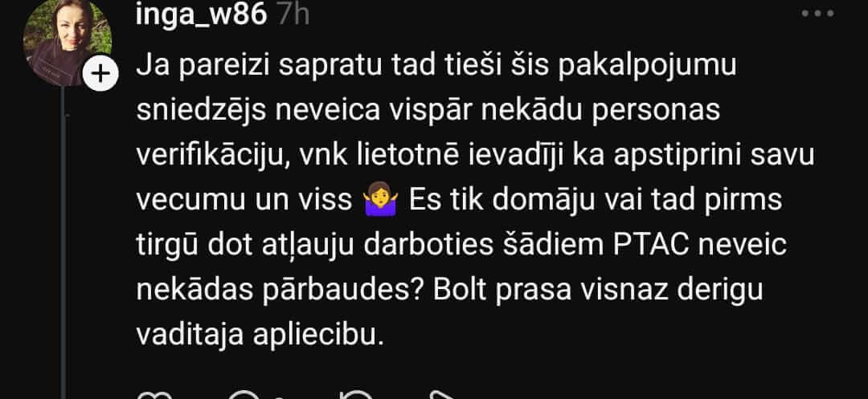
Task: Click the 7h timestamp
Action: click(x=293, y=15)
